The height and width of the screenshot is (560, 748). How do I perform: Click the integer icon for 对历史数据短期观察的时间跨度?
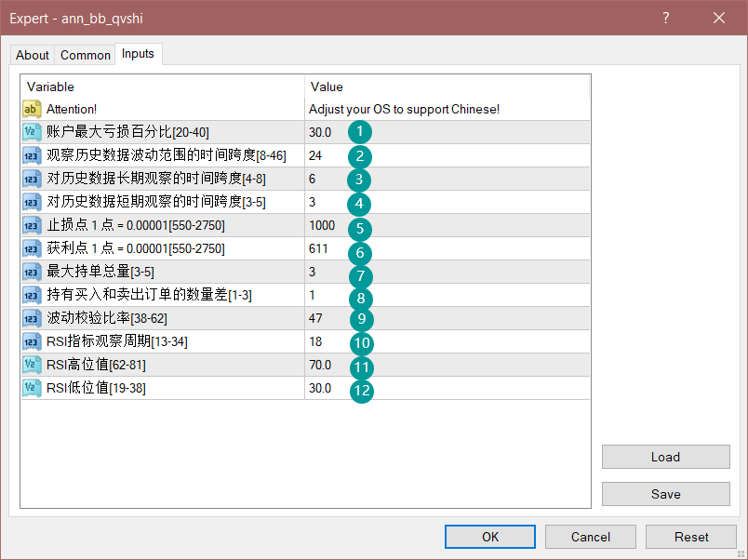[x=32, y=202]
